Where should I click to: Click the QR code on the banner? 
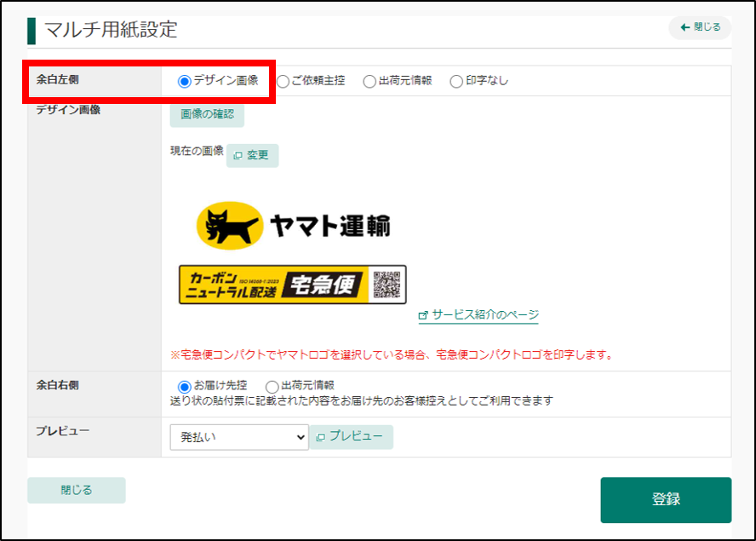coord(387,285)
